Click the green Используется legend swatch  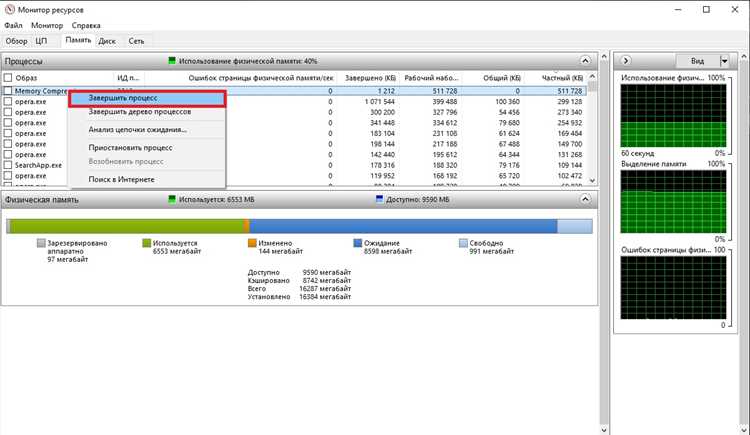(147, 243)
